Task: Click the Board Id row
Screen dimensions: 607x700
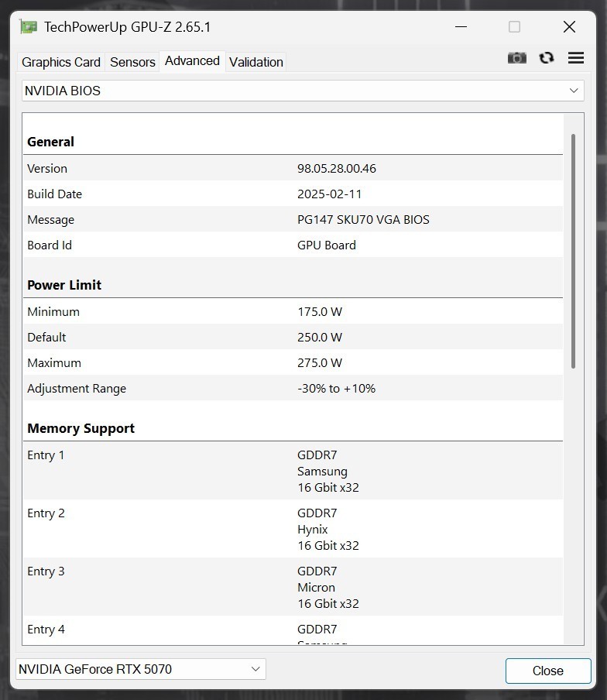Action: click(302, 245)
